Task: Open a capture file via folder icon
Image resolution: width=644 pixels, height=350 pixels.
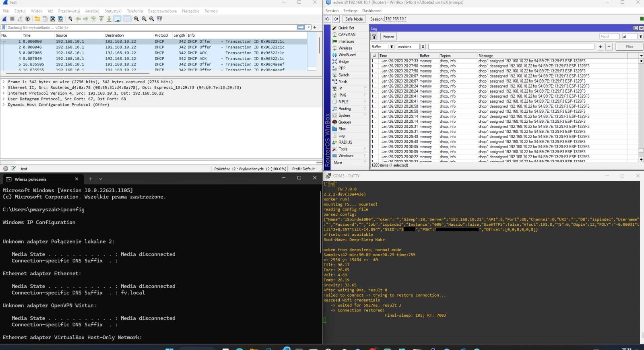Action: coord(37,19)
